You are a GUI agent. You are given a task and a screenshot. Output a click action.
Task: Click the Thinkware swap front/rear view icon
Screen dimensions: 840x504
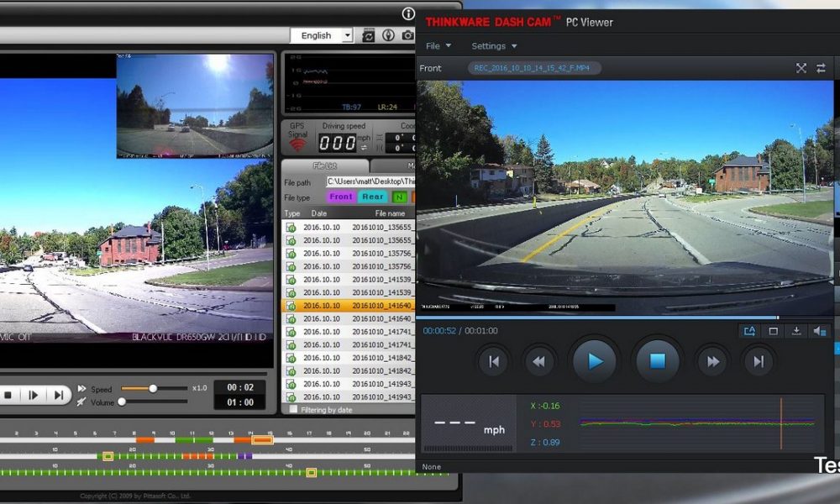[x=821, y=68]
